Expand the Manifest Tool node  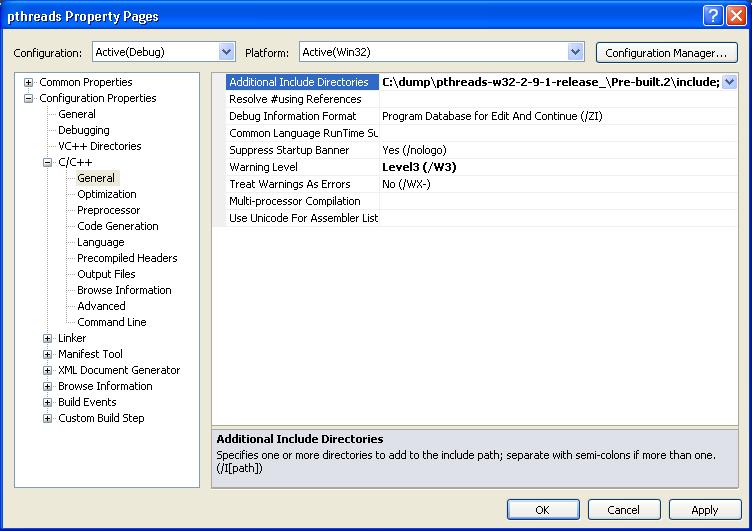point(47,354)
